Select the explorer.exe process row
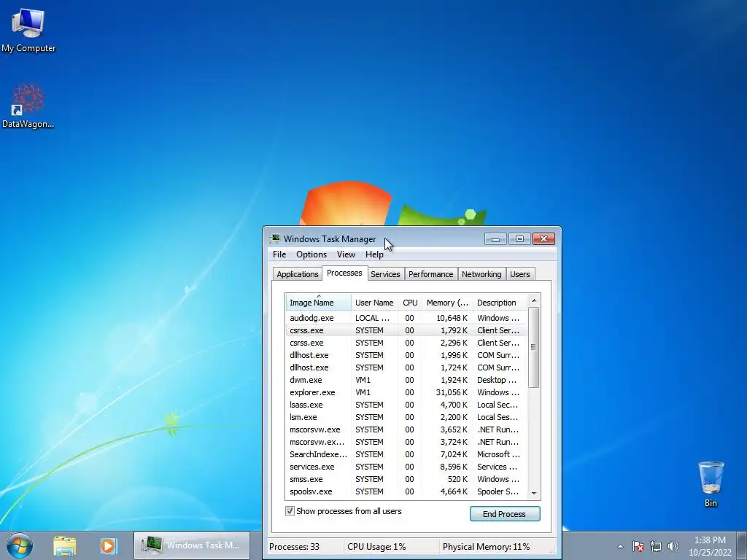Image resolution: width=747 pixels, height=560 pixels. tap(406, 392)
